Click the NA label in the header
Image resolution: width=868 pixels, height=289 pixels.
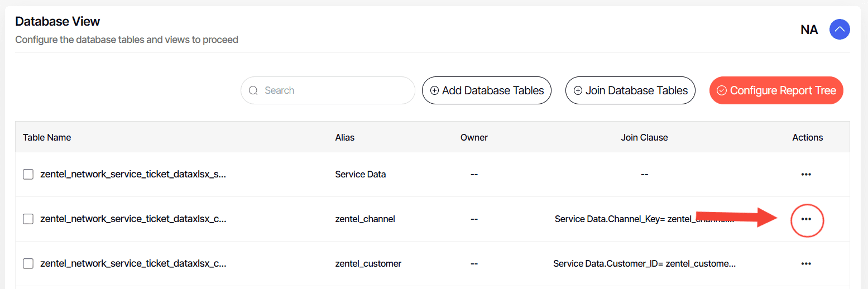click(x=809, y=30)
